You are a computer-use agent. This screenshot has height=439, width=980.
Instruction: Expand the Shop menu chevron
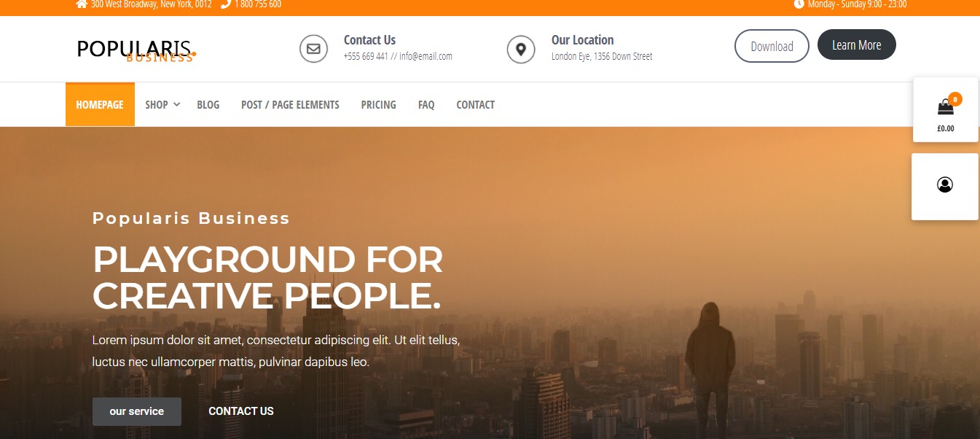(x=177, y=105)
